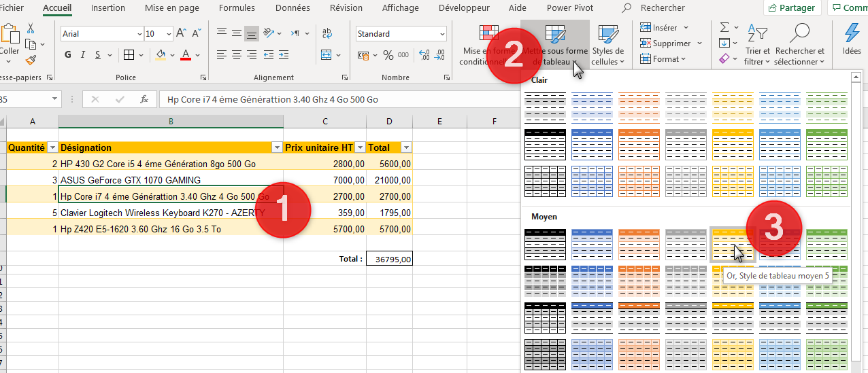The image size is (868, 373).
Task: Open the Total column filter arrow
Action: click(x=406, y=147)
